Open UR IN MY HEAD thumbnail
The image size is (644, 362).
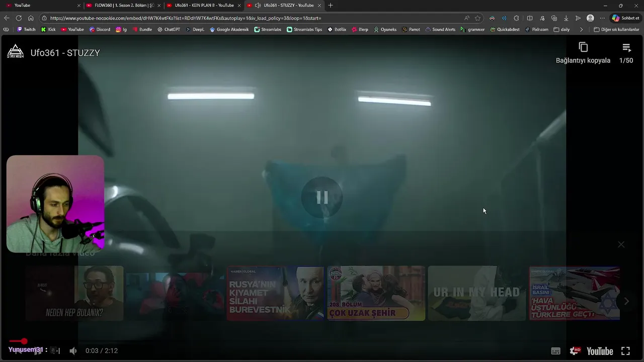pyautogui.click(x=477, y=294)
